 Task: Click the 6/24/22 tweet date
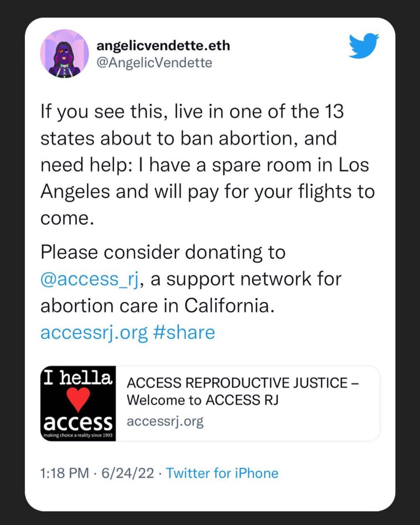(128, 473)
